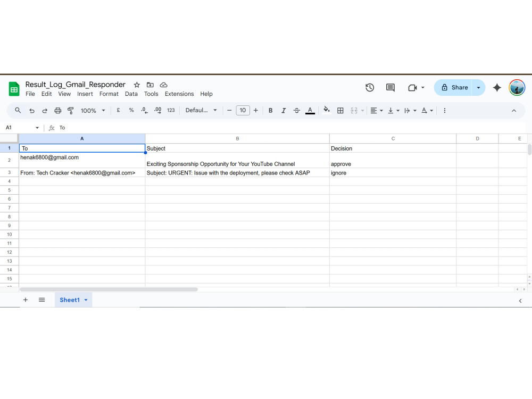Open the text wrapping dropdown
Viewport: 532px width, 399px height.
pyautogui.click(x=410, y=111)
